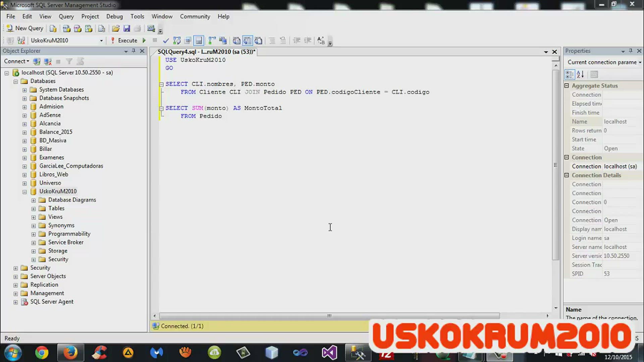Open Windows Start menu
The image size is (644, 362).
coord(13,353)
